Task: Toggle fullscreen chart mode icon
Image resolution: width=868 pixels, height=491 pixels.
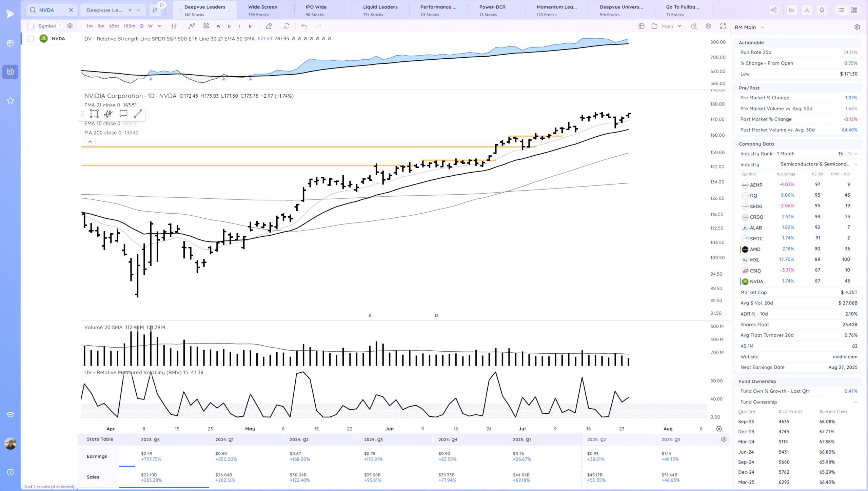Action: point(723,26)
